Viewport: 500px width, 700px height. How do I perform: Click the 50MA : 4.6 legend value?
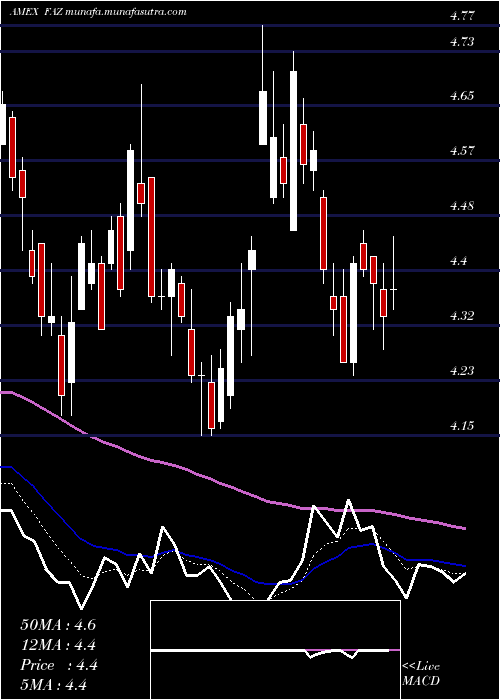pos(58,625)
